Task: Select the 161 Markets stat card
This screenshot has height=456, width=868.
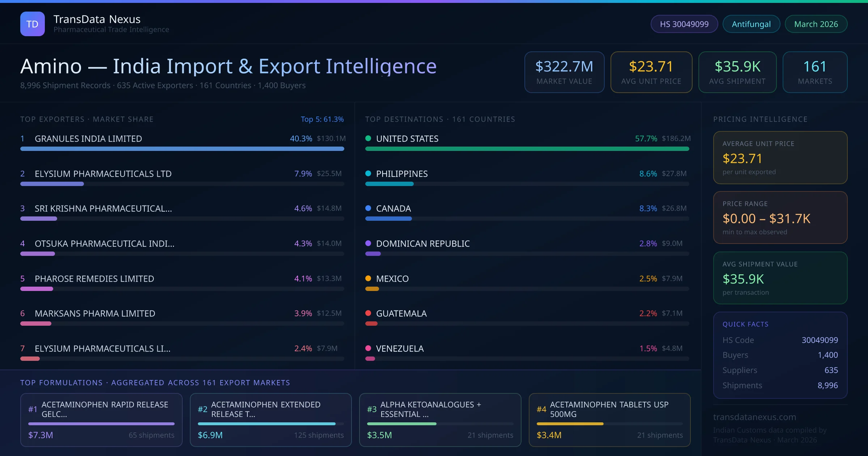Action: tap(814, 72)
